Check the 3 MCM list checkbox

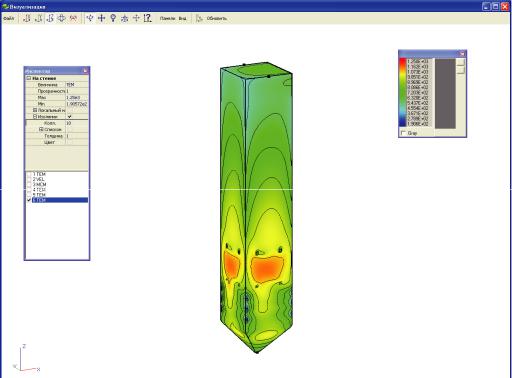29,184
